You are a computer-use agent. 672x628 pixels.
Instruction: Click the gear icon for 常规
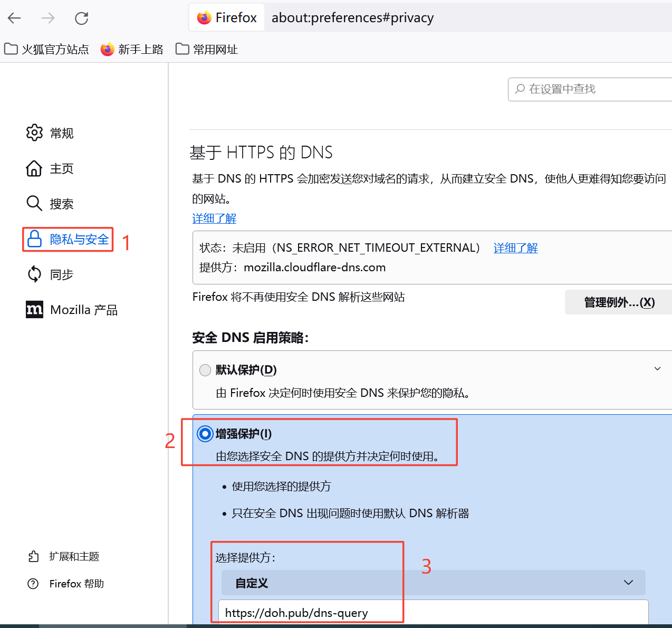pyautogui.click(x=34, y=132)
